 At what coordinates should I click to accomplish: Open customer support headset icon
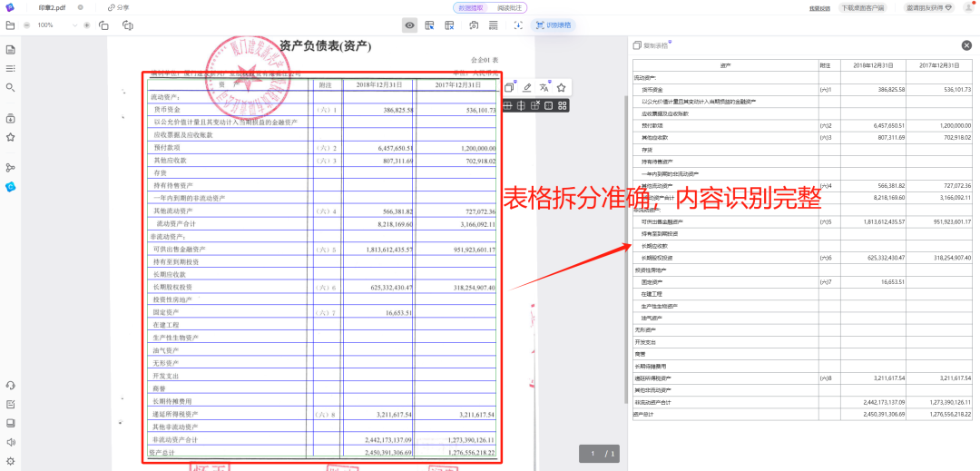(x=10, y=386)
